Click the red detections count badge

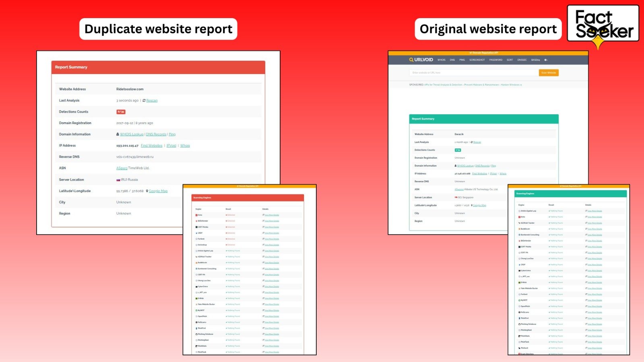point(121,112)
